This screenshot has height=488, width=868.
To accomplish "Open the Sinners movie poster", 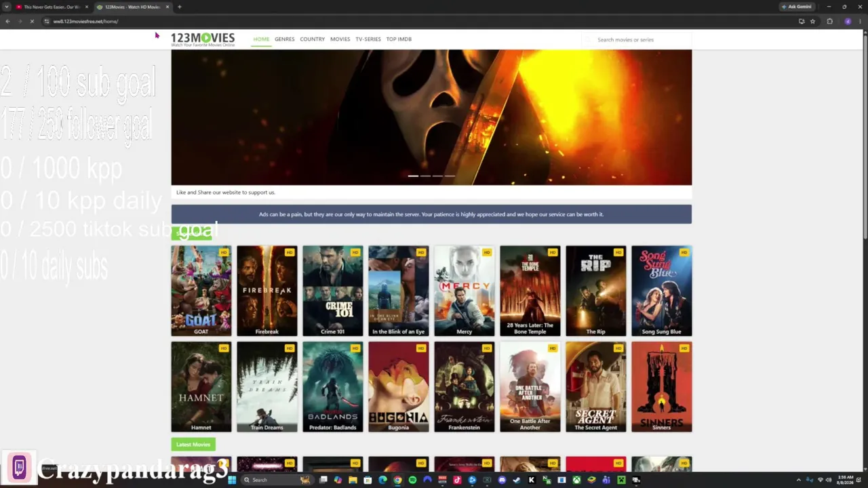I will 661,386.
